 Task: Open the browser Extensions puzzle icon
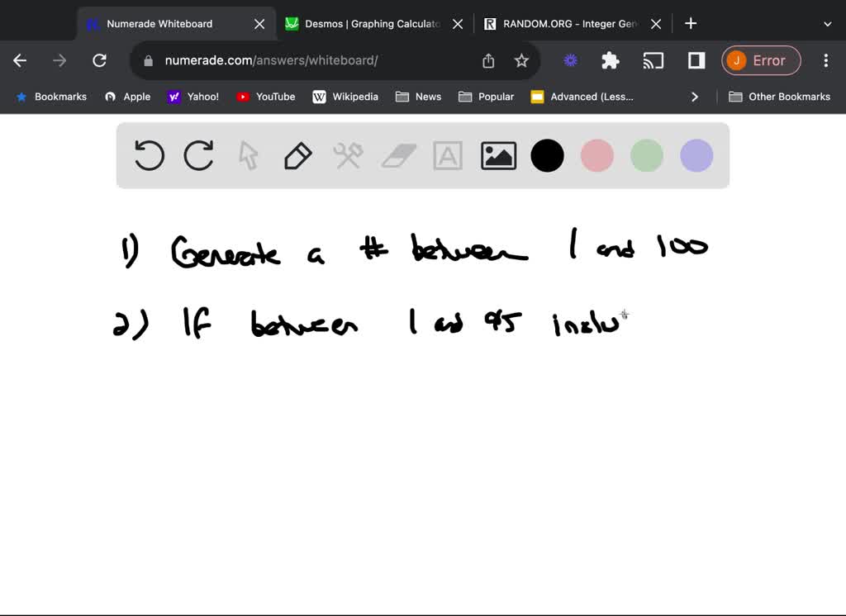609,60
